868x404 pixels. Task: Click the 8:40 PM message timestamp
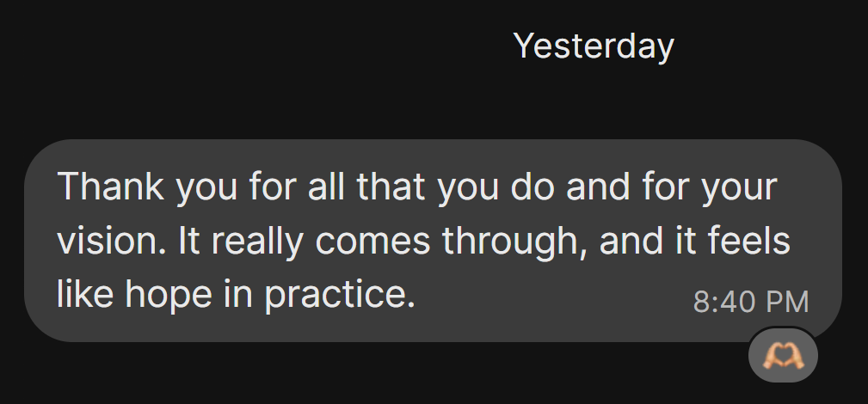coord(750,302)
